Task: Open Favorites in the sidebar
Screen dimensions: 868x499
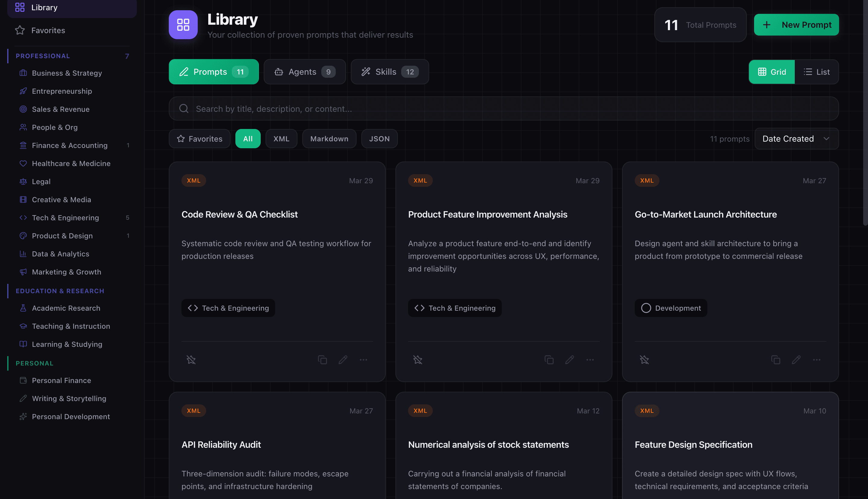Action: point(72,30)
